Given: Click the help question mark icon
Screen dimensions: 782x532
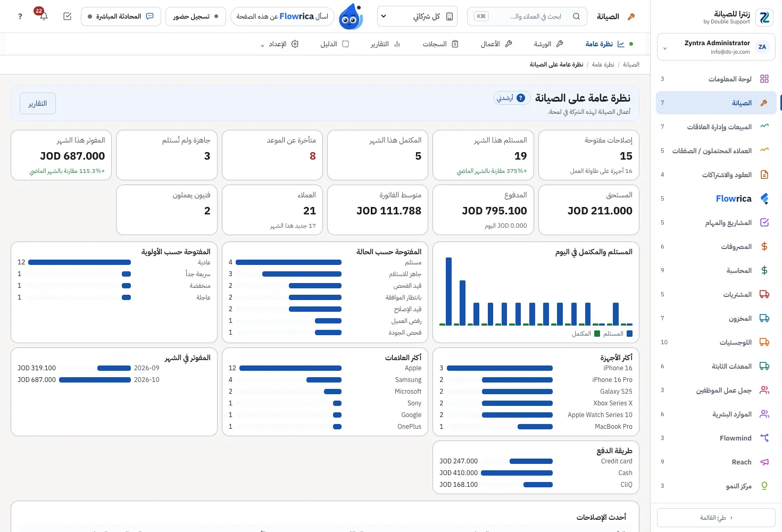Looking at the screenshot, I should [20, 16].
